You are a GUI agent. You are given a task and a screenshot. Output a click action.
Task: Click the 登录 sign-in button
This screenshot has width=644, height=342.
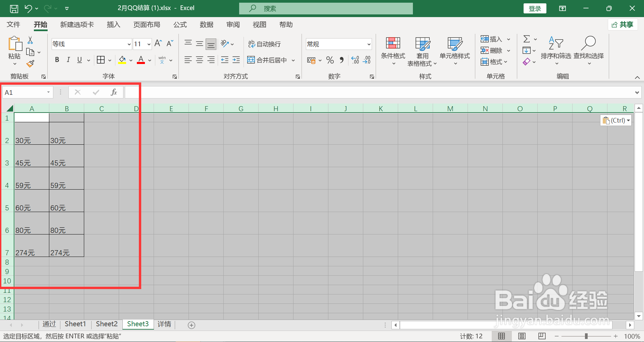point(535,9)
